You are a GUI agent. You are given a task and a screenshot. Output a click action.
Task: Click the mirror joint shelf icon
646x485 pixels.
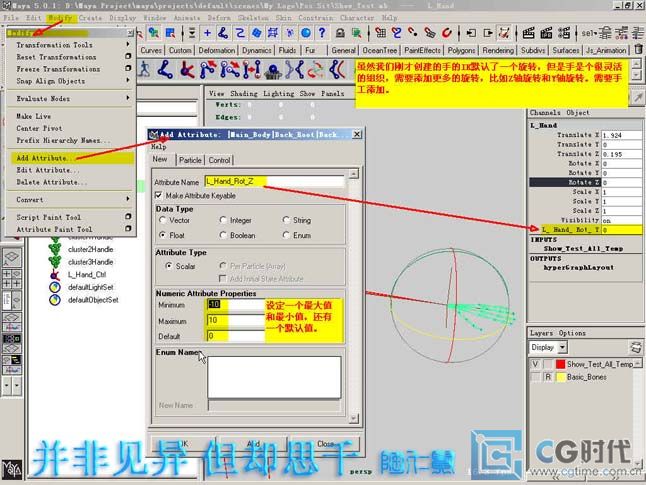coord(295,69)
